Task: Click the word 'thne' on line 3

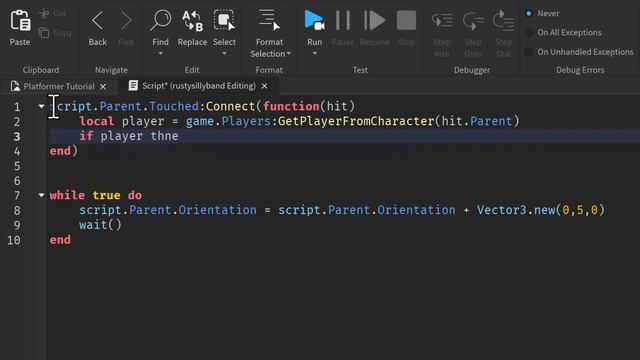Action: [164, 136]
